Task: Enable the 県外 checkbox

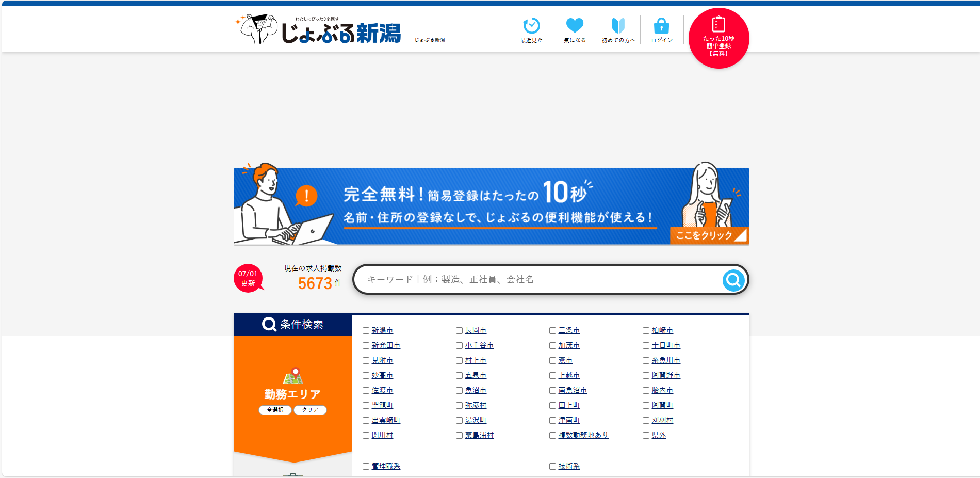Action: coord(646,436)
